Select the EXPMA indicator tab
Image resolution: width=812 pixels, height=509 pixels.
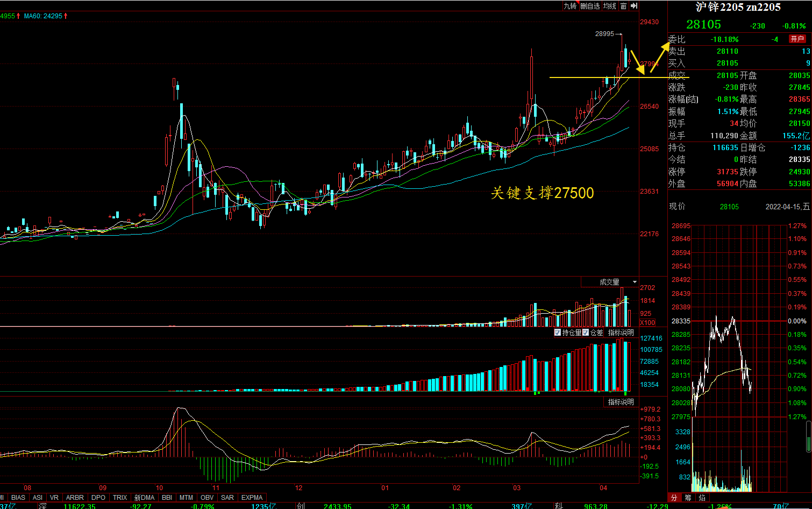click(x=252, y=498)
